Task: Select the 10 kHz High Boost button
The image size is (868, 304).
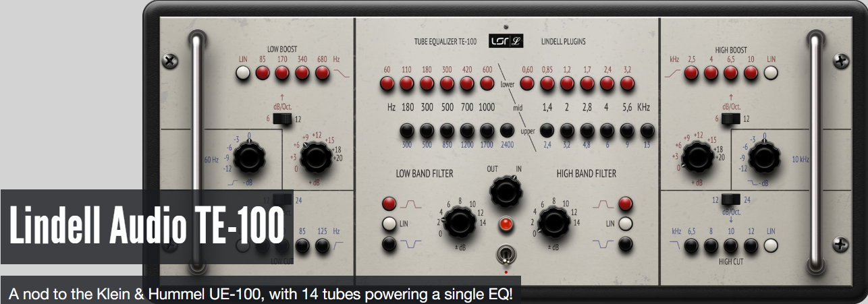Action: click(751, 73)
